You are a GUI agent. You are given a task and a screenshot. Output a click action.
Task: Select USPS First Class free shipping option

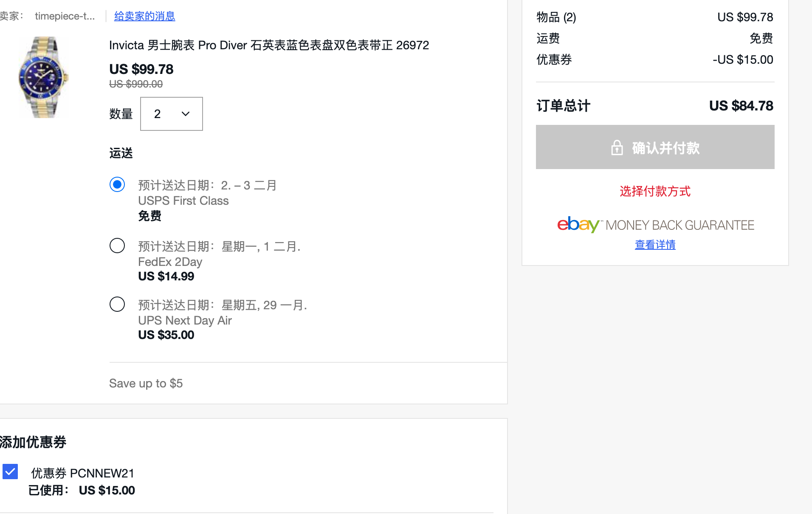point(117,184)
